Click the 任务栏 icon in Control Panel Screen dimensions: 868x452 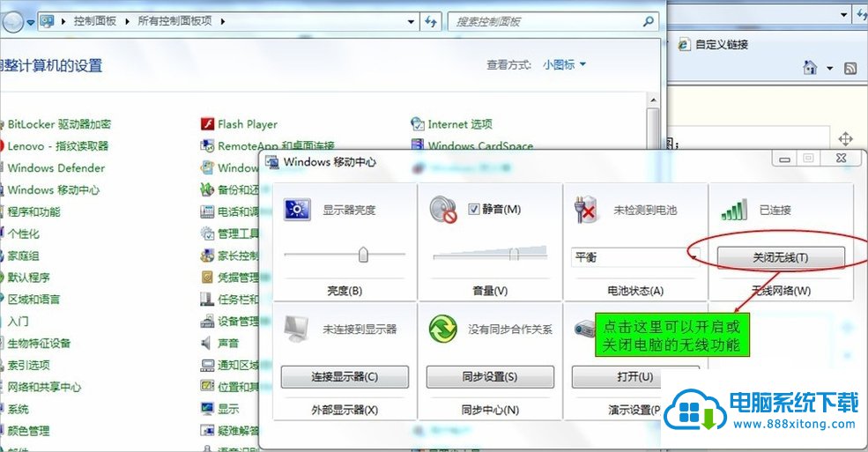pyautogui.click(x=207, y=300)
